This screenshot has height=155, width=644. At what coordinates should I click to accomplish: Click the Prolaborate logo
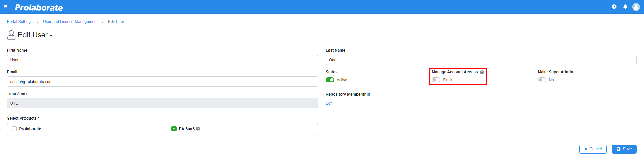pos(39,7)
